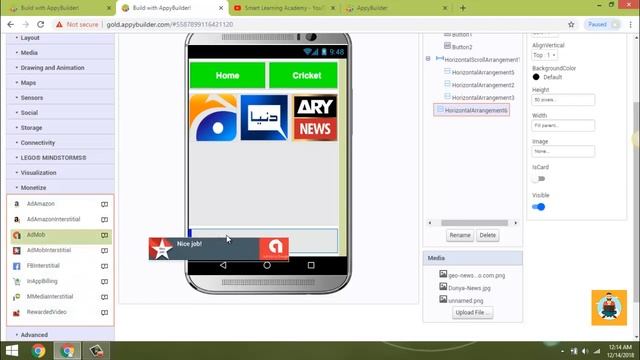This screenshot has height=360, width=640.
Task: Open help for AdAmazonInterstitial component
Action: coord(104,220)
